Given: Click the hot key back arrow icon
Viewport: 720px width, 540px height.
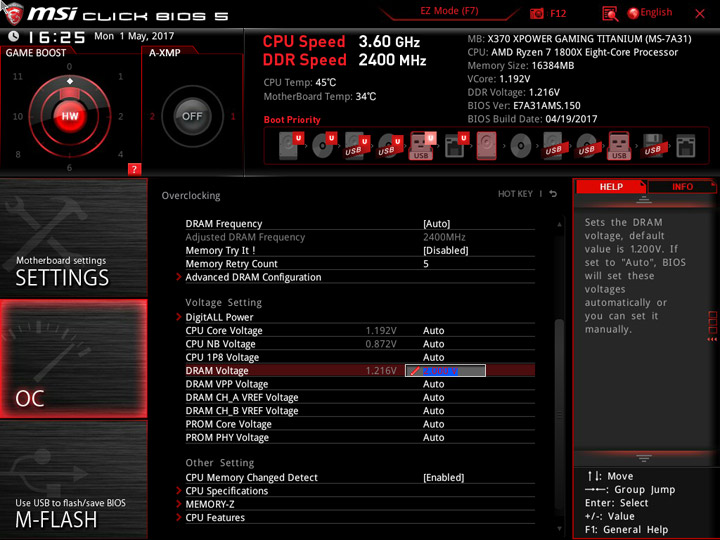Looking at the screenshot, I should [553, 194].
